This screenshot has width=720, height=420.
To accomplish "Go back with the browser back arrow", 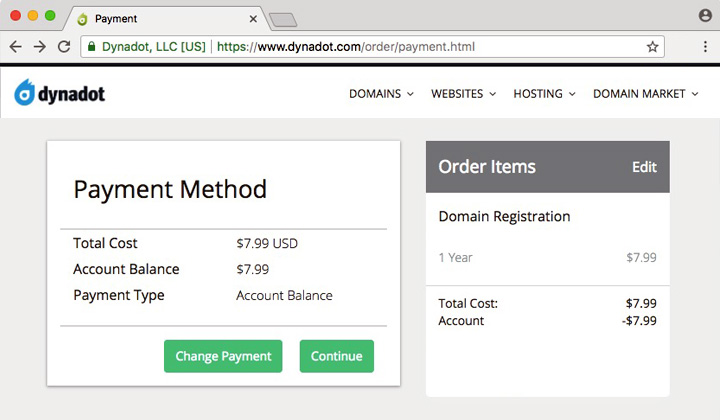I will 16,47.
